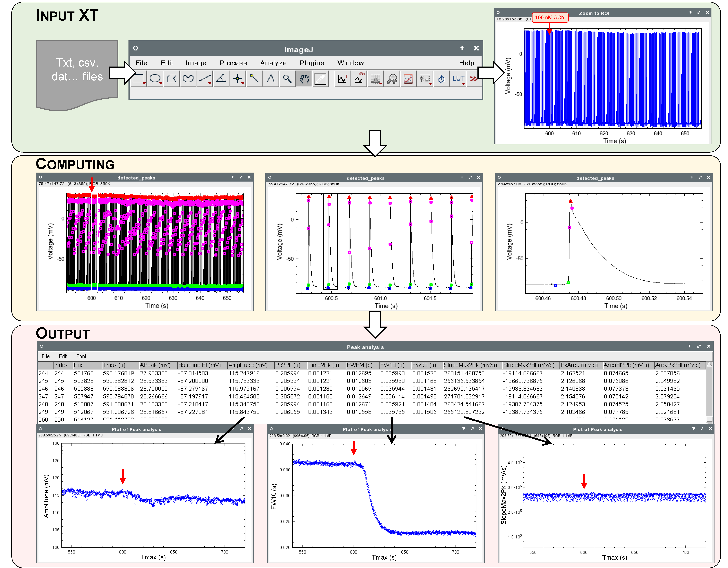Select cell value -87.314583
728x568 pixels.
tap(193, 373)
